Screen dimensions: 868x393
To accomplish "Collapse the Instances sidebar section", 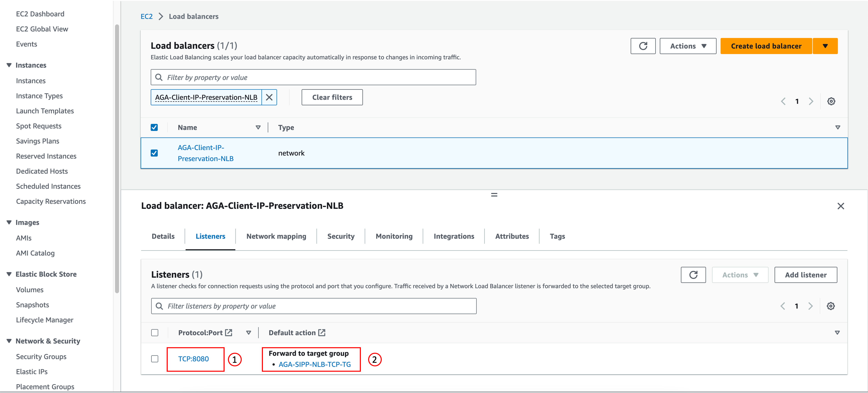I will point(9,65).
